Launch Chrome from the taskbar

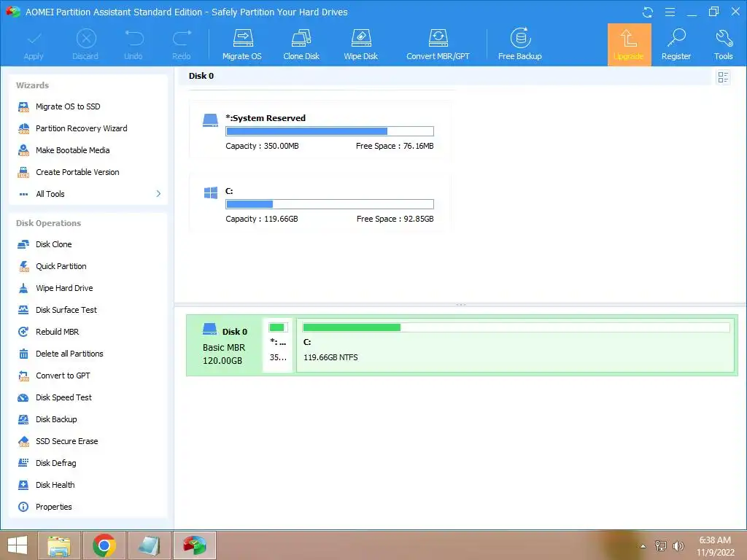(x=104, y=545)
